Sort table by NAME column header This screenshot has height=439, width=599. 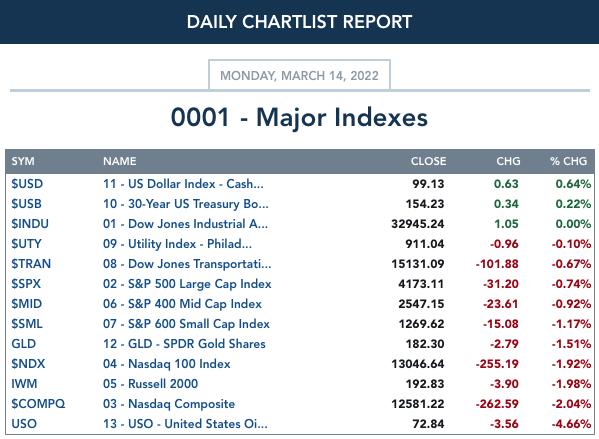[120, 161]
